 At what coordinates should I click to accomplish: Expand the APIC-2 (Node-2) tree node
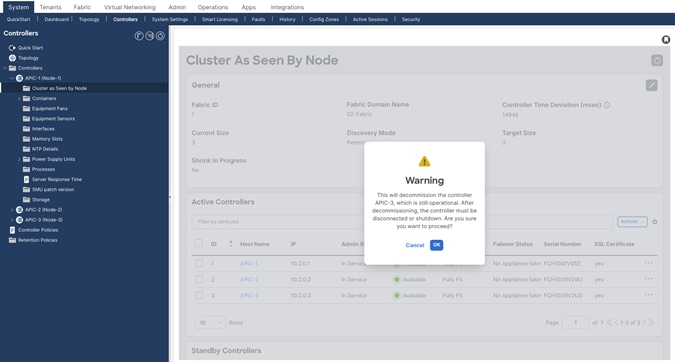(x=12, y=210)
